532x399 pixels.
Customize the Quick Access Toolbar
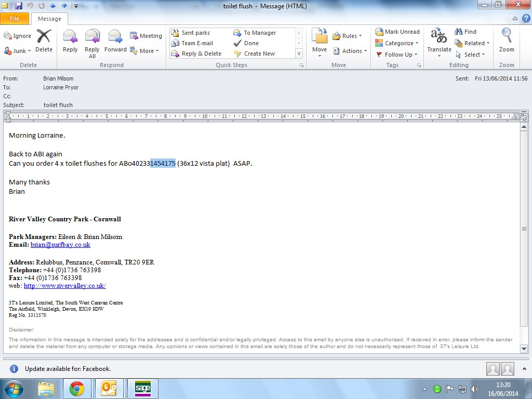click(76, 6)
